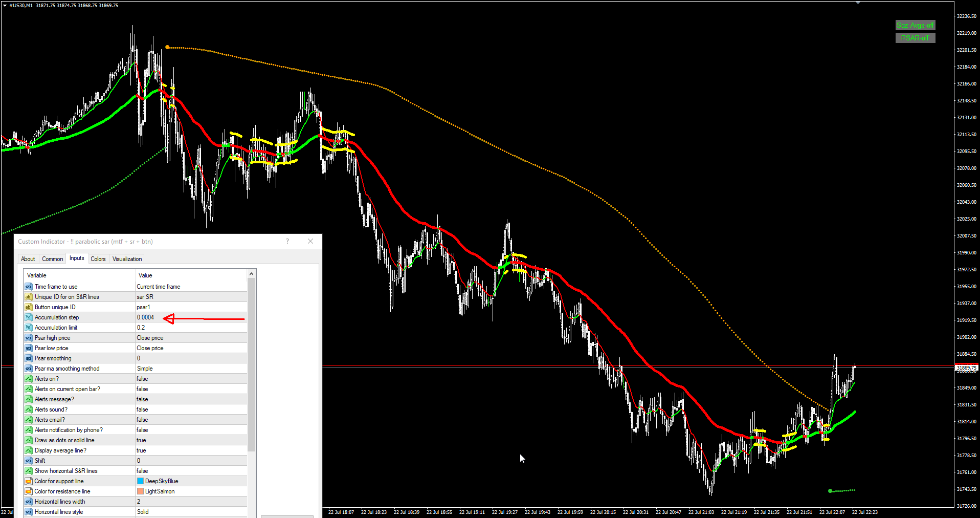
Task: Click the boolean icon beside Alerts on?
Action: pos(28,379)
